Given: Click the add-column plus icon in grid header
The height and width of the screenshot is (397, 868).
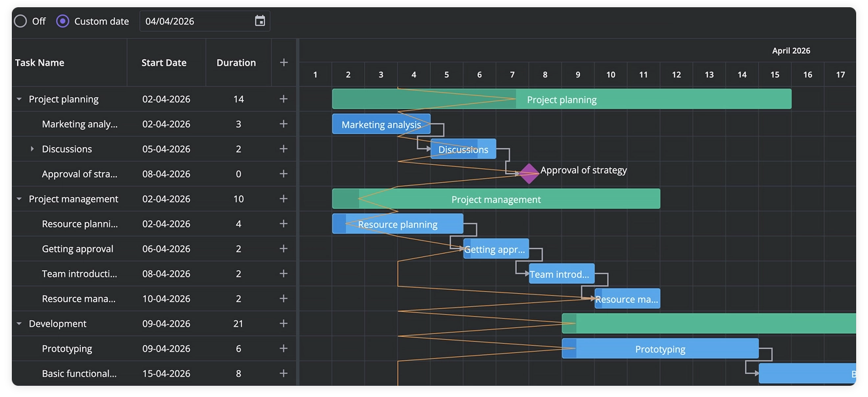Looking at the screenshot, I should [x=283, y=62].
